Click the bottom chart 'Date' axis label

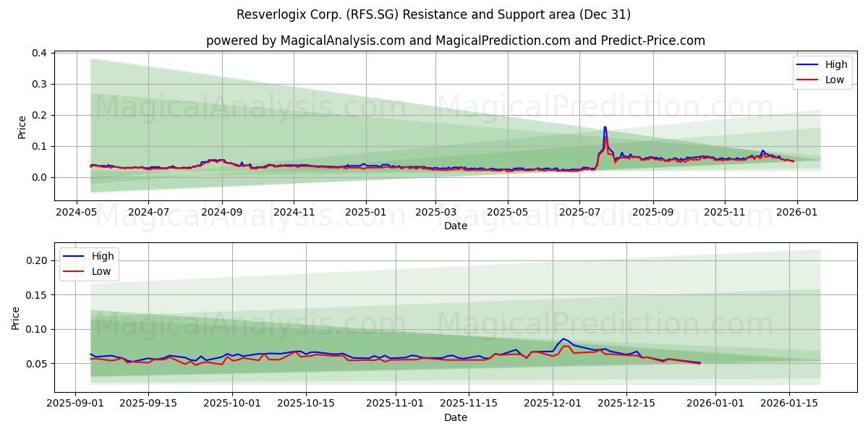456,417
